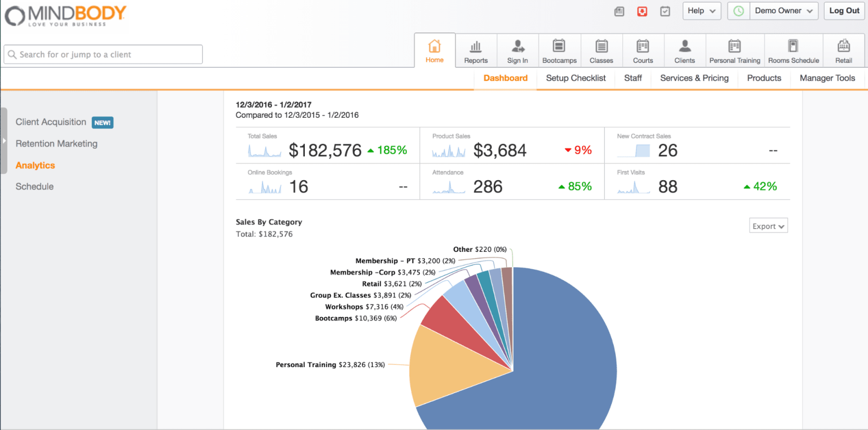Open the Staff tab
868x430 pixels.
coord(633,78)
